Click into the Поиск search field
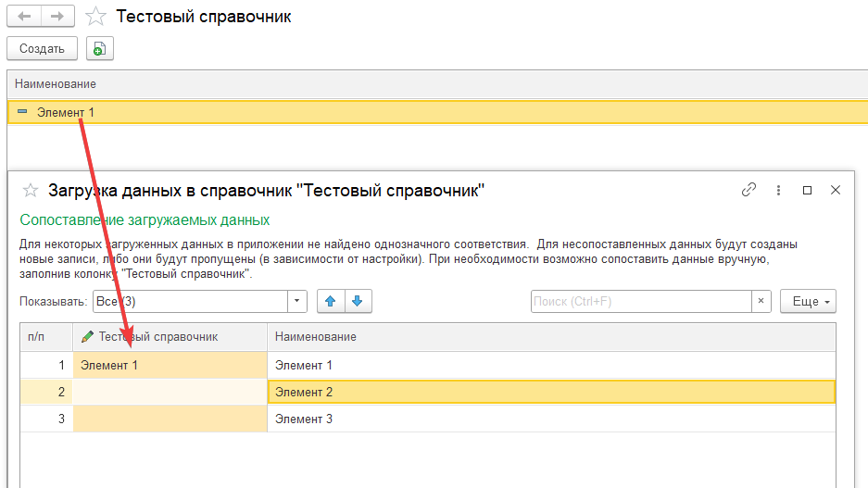The image size is (868, 488). click(x=639, y=302)
